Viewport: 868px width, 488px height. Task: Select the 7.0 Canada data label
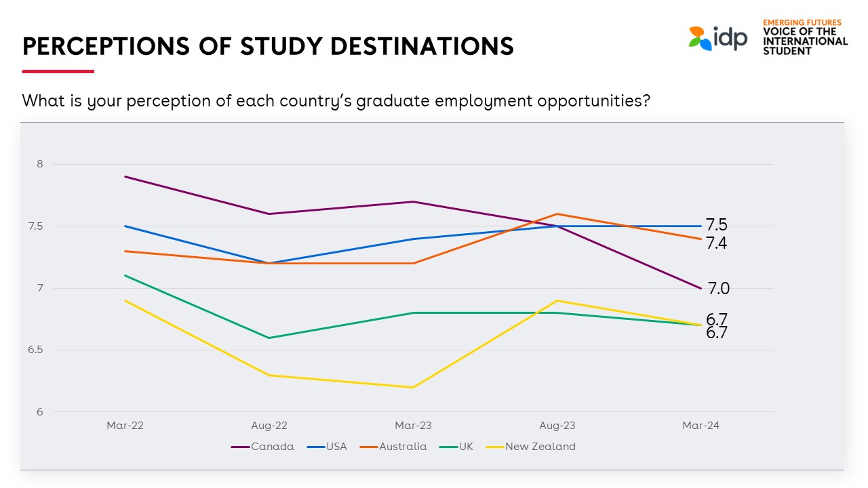coord(718,289)
